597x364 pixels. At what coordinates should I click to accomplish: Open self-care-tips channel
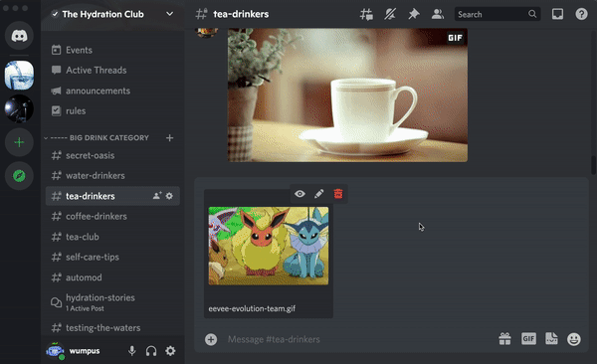pos(111,257)
